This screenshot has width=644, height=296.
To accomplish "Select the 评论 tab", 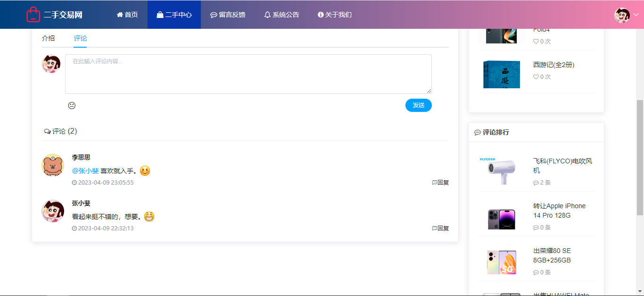I will click(80, 38).
